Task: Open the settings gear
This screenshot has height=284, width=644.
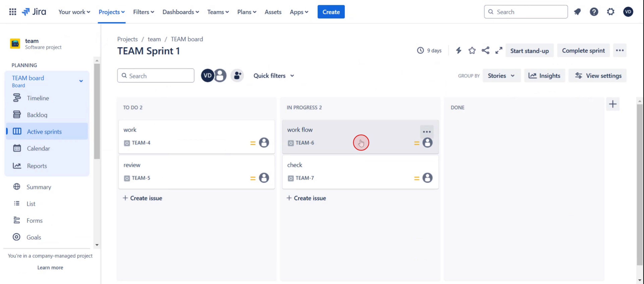Action: [611, 12]
